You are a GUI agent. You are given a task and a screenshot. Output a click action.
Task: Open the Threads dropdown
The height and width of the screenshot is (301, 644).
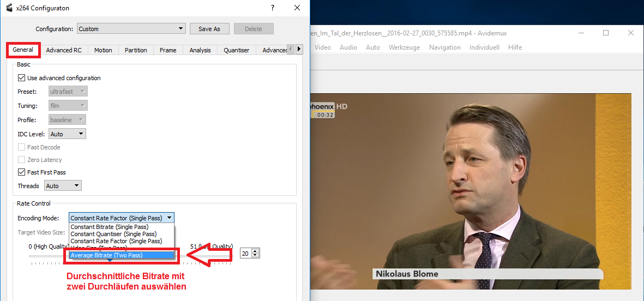coord(63,186)
